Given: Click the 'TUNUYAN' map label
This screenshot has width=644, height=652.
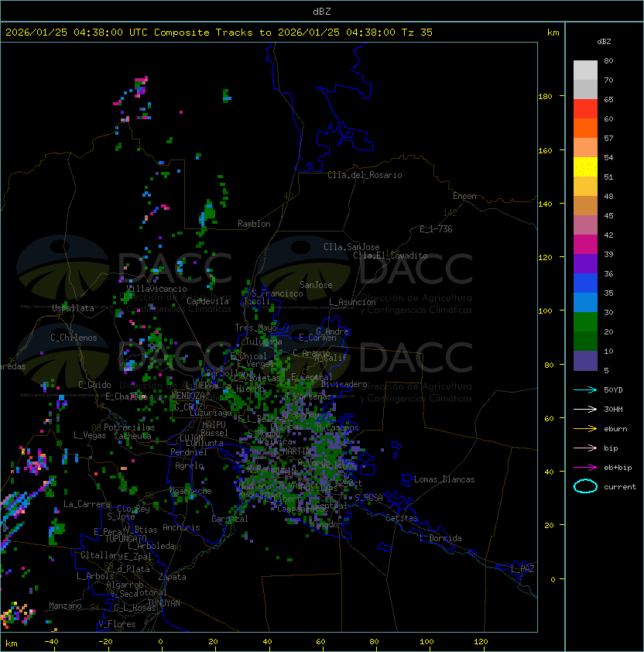Looking at the screenshot, I should 164,603.
